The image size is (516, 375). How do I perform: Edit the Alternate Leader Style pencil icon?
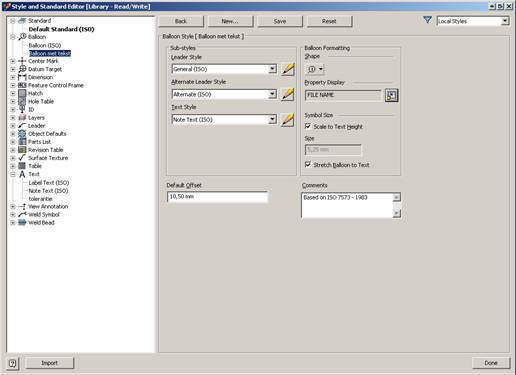tap(288, 94)
